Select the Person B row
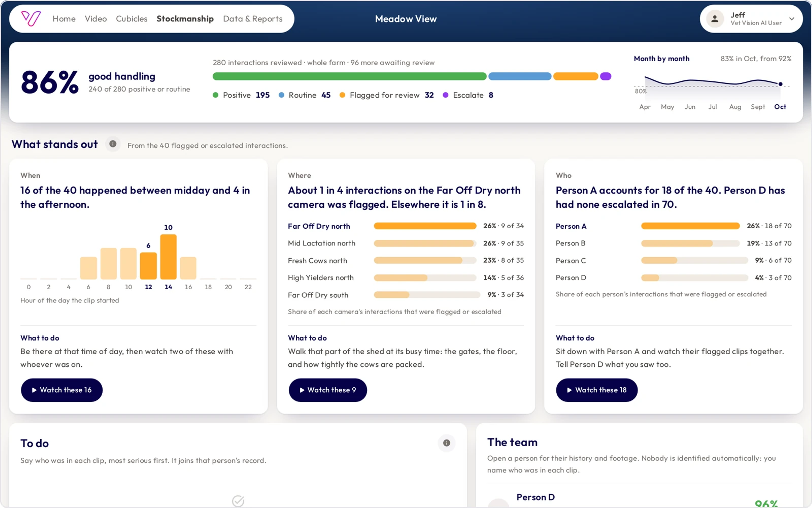The height and width of the screenshot is (508, 812). click(x=673, y=243)
